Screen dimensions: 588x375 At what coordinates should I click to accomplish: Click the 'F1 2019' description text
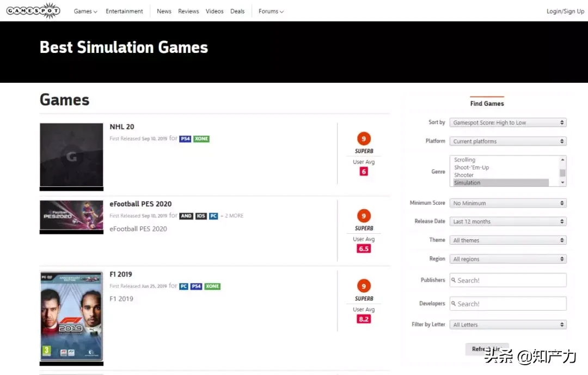[x=121, y=299]
